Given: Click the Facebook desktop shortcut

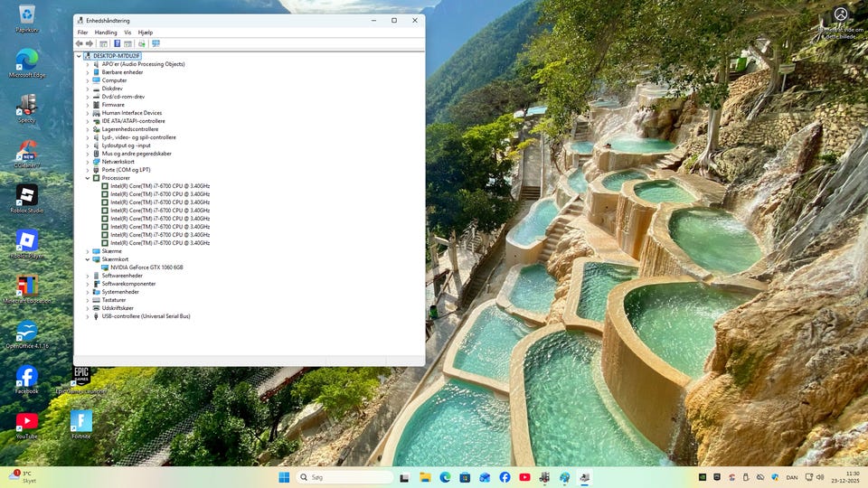Looking at the screenshot, I should [26, 380].
